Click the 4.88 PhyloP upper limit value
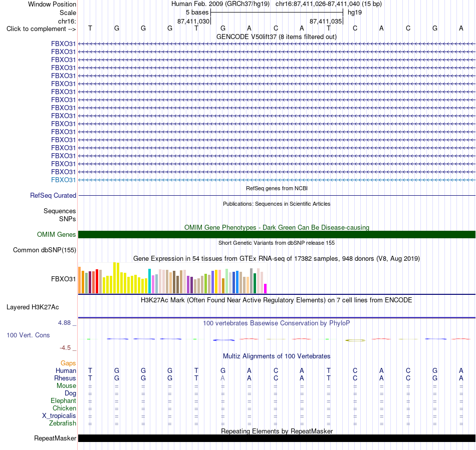The height and width of the screenshot is (450, 476). (x=64, y=323)
